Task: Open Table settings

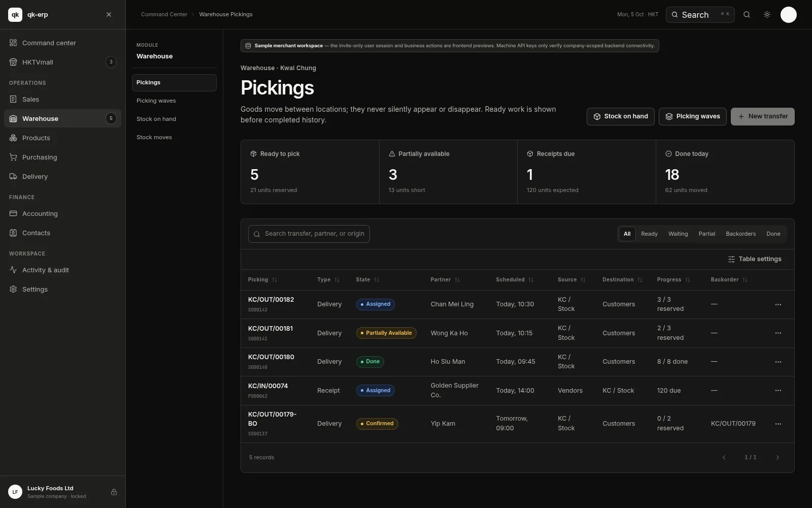Action: click(x=755, y=259)
